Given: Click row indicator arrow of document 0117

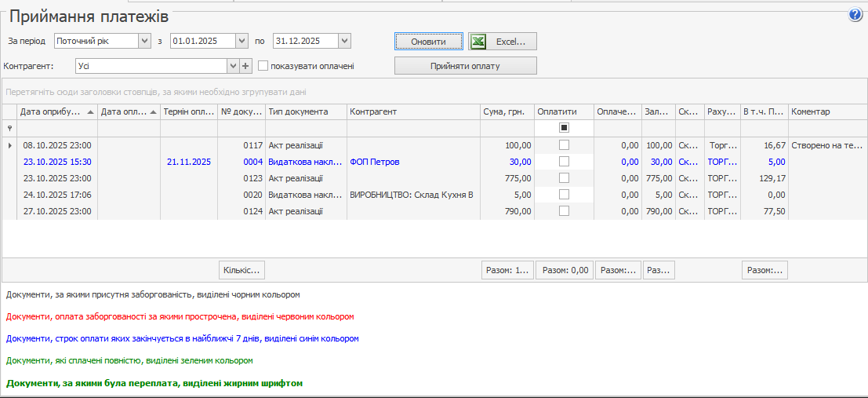Looking at the screenshot, I should pyautogui.click(x=9, y=145).
